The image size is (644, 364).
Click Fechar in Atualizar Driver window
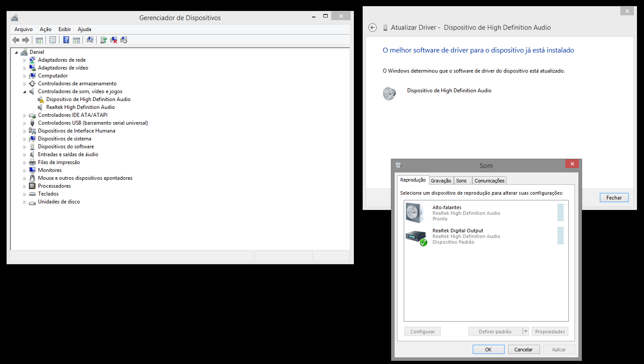click(614, 198)
